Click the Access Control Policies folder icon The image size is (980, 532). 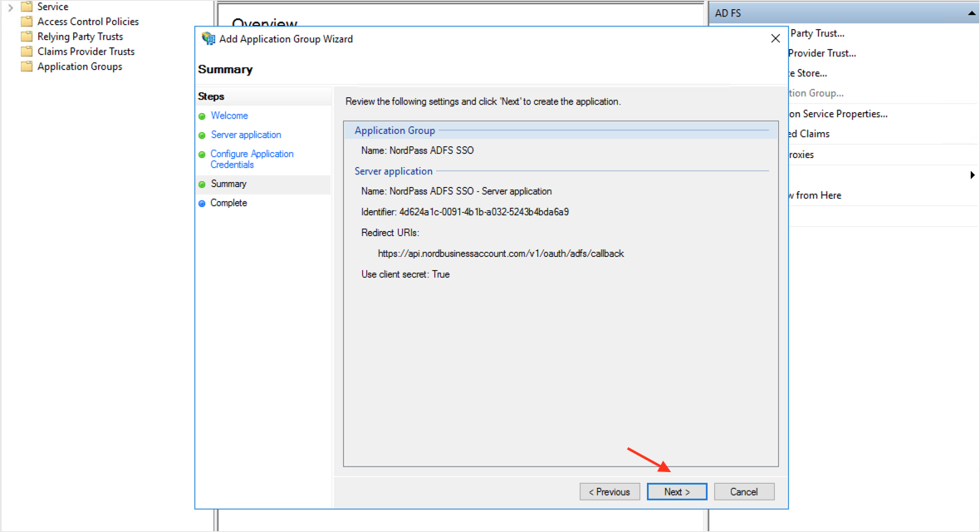click(x=27, y=22)
